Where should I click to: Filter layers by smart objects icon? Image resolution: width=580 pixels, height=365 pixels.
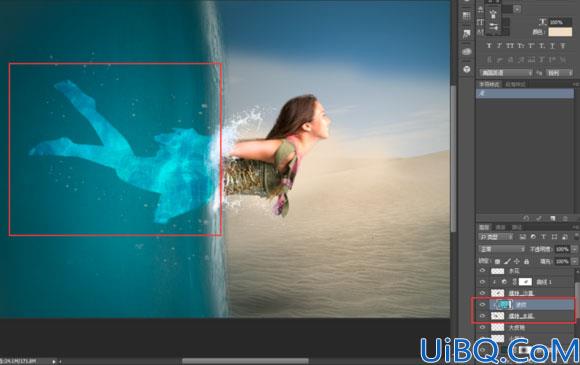coord(564,237)
